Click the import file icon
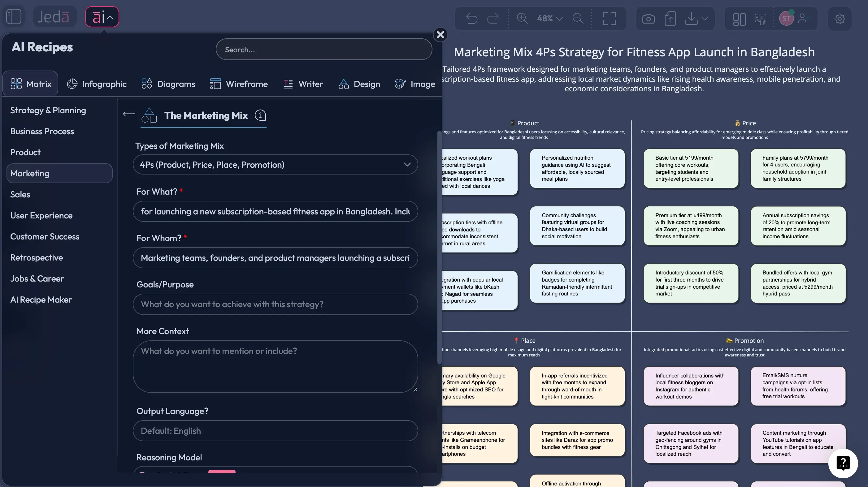The image size is (868, 487). click(670, 19)
